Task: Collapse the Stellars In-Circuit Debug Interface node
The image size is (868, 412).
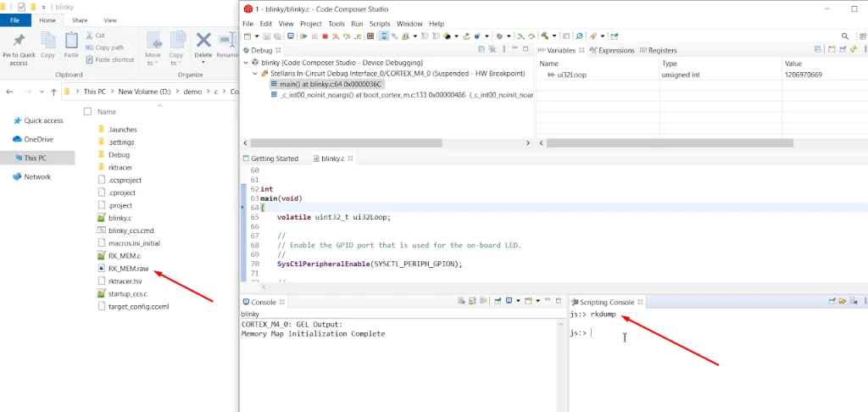Action: coord(255,73)
